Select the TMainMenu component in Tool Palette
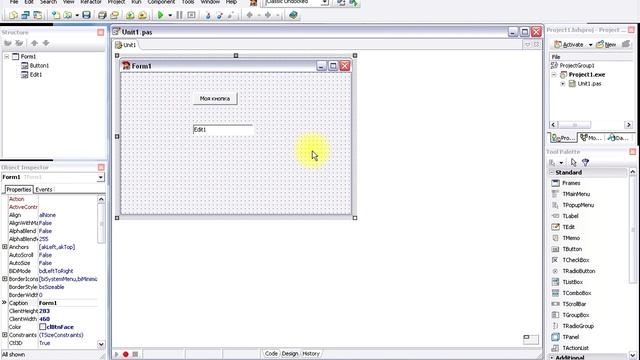Image resolution: width=640 pixels, height=360 pixels. (x=576, y=194)
